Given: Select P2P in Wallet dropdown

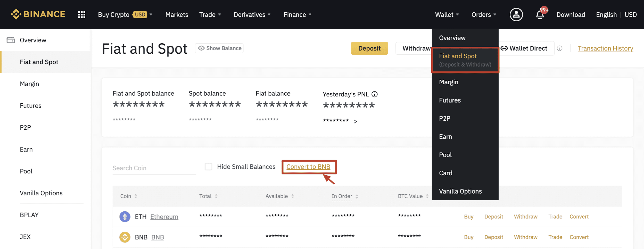Looking at the screenshot, I should (x=465, y=118).
